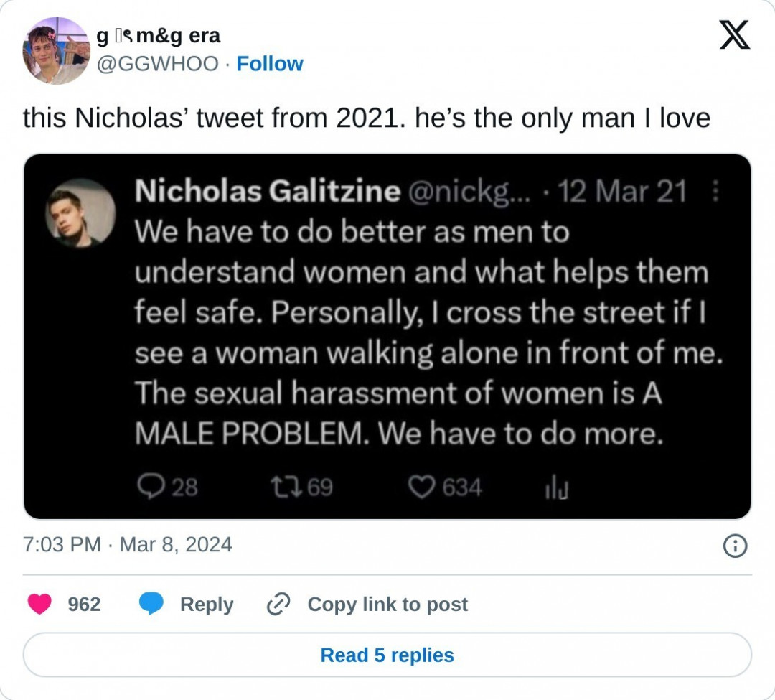Click the blue Reply speech bubble icon
This screenshot has height=700, width=775.
pos(151,605)
